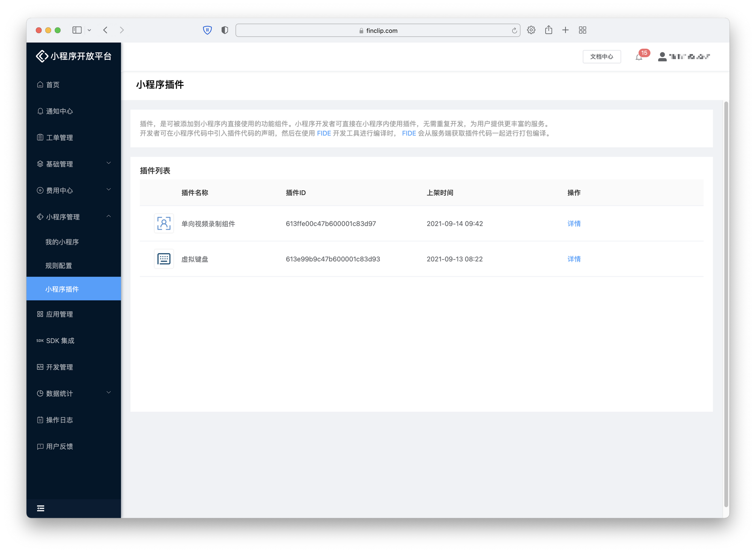Click the collapse sidebar menu icon
The height and width of the screenshot is (553, 756).
click(41, 508)
